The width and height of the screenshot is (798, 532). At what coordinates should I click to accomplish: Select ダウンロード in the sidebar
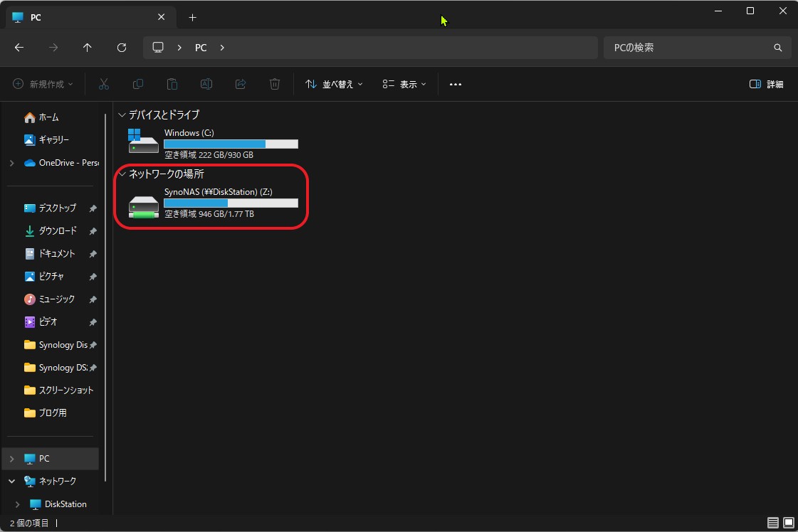57,231
